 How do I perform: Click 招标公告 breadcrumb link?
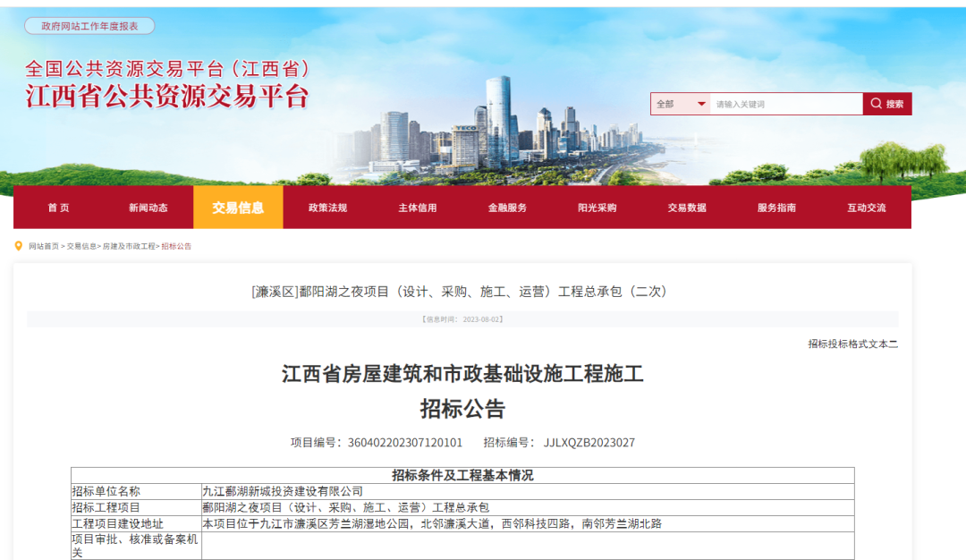tap(176, 246)
